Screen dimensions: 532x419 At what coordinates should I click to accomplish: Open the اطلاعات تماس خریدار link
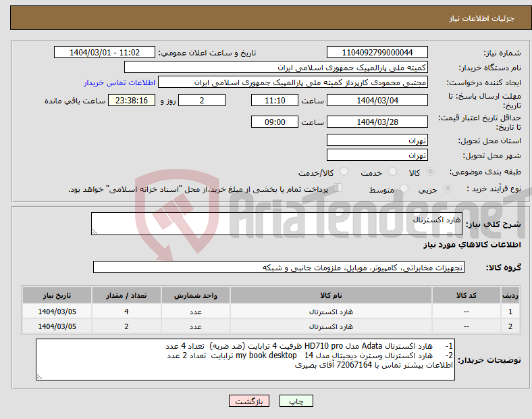[119, 82]
